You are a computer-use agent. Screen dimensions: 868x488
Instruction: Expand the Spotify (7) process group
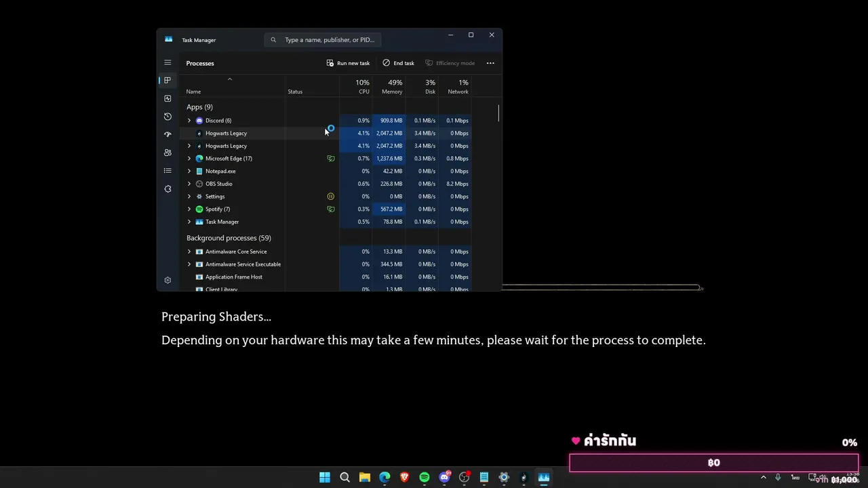(189, 209)
